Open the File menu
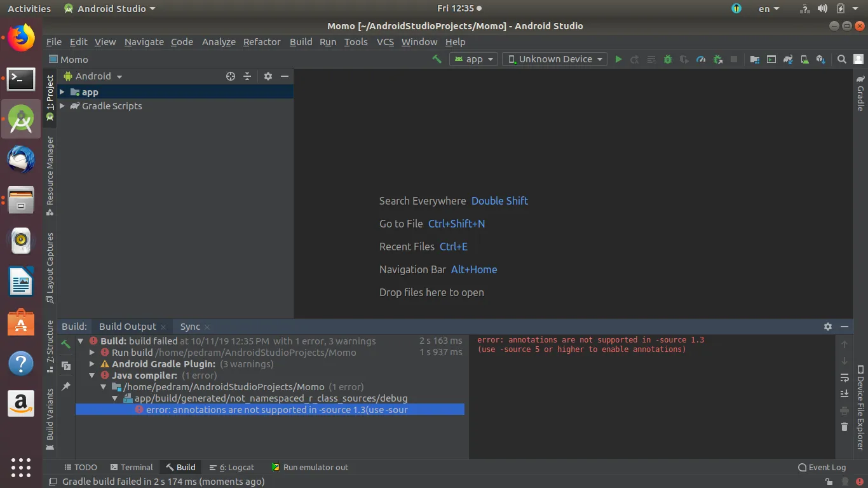The image size is (868, 488). pos(54,42)
